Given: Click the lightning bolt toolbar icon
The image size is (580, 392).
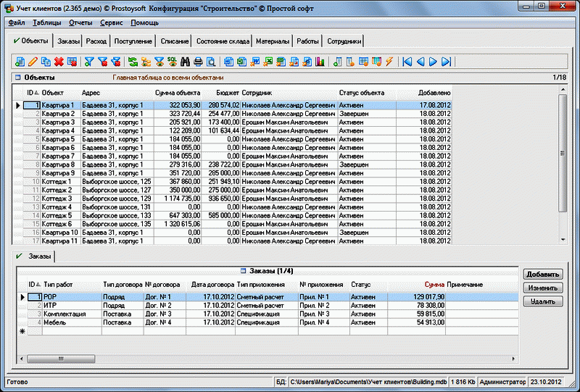Looking at the screenshot, I should pyautogui.click(x=389, y=62).
